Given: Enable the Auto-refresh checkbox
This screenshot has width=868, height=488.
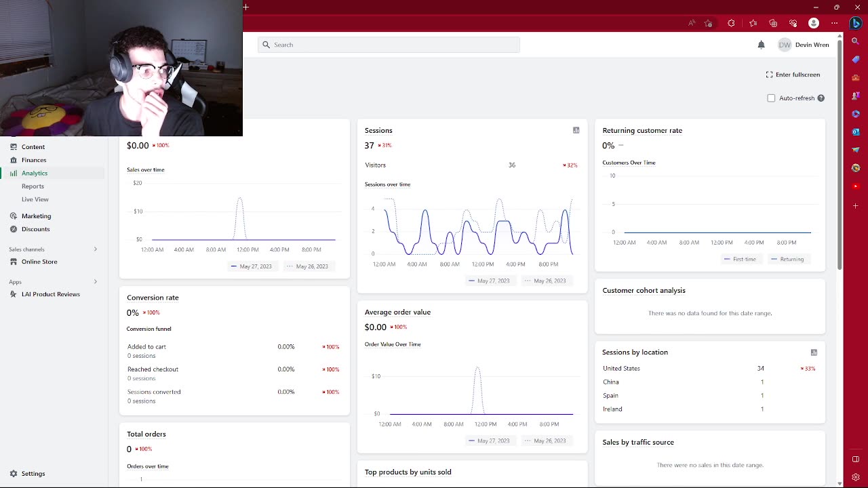Looking at the screenshot, I should tap(771, 98).
